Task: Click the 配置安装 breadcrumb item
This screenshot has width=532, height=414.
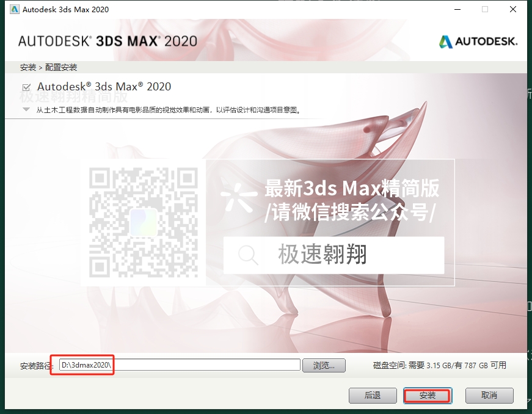Action: [x=61, y=67]
